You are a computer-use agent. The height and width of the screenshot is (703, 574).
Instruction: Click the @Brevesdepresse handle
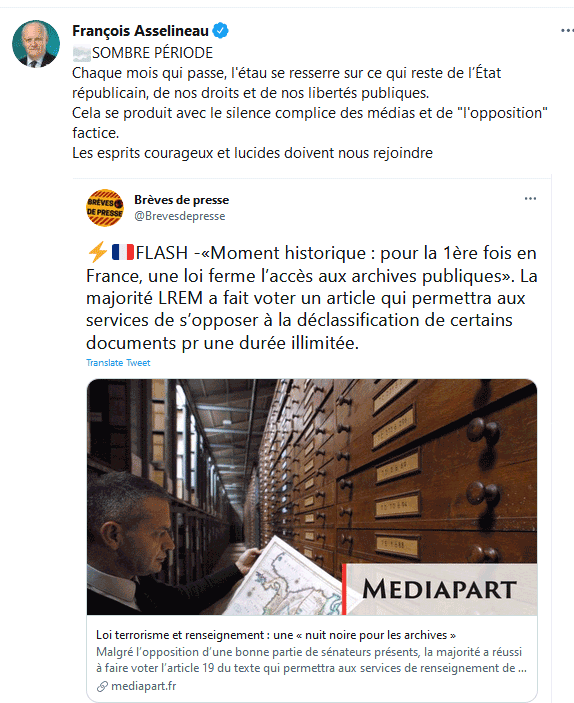180,216
